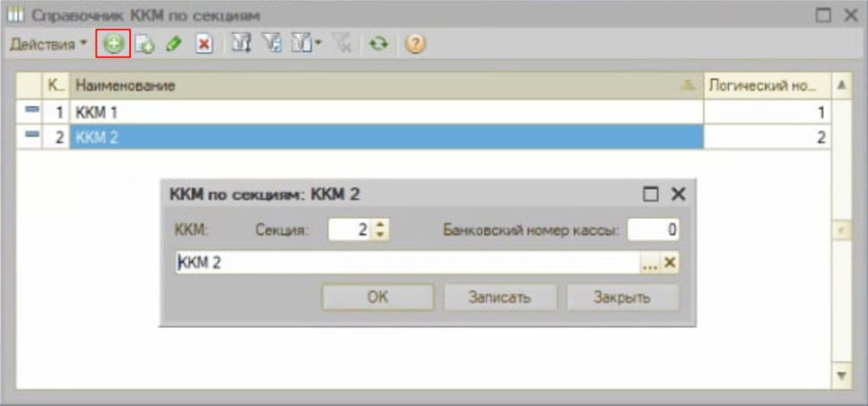
Task: Click the К... code column header
Action: pos(57,85)
